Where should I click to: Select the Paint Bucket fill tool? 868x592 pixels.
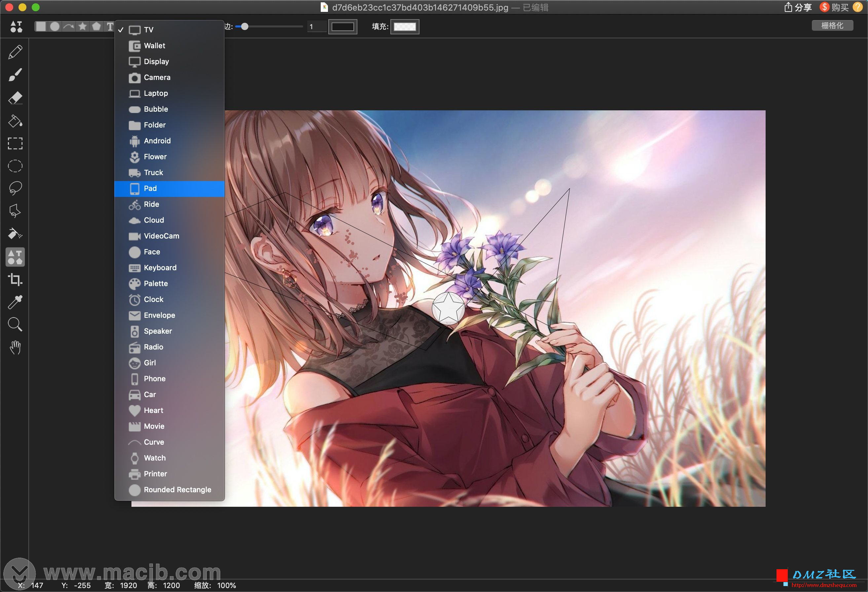15,121
